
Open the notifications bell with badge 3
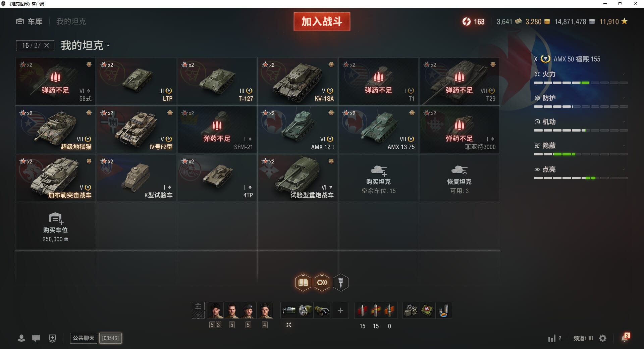click(x=625, y=338)
